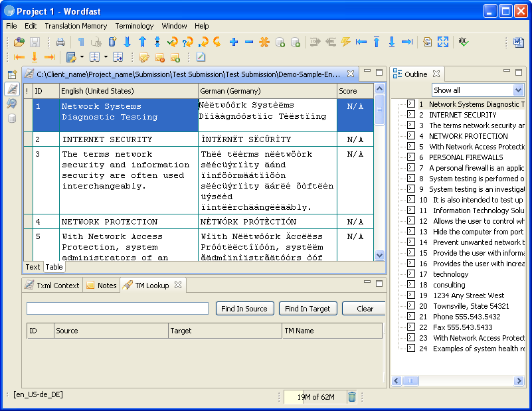532x411 pixels.
Task: Click the Outline horizontal scrollbar right arrow
Action: 519,381
